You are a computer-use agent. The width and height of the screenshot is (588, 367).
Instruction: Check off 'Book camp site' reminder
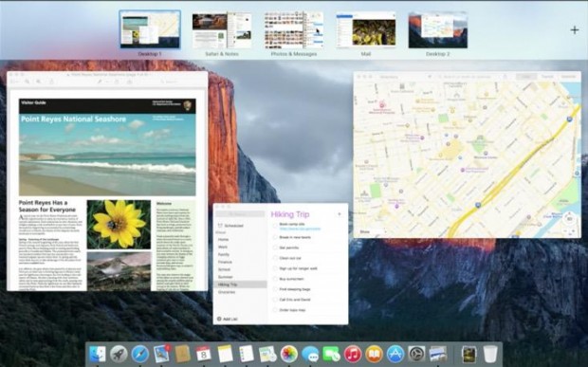click(275, 226)
